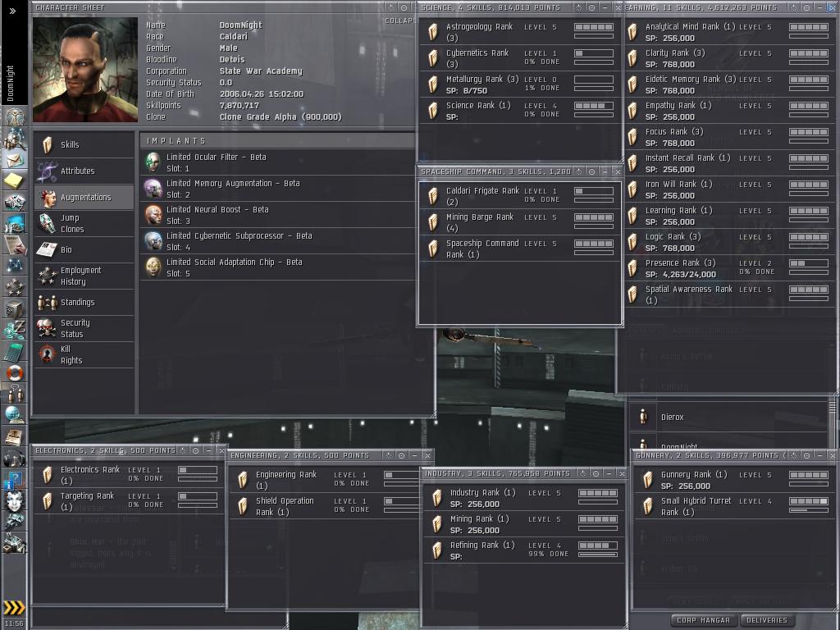Select the Small Hybrid Turret skill row
This screenshot has width=840, height=630.
coord(733,506)
